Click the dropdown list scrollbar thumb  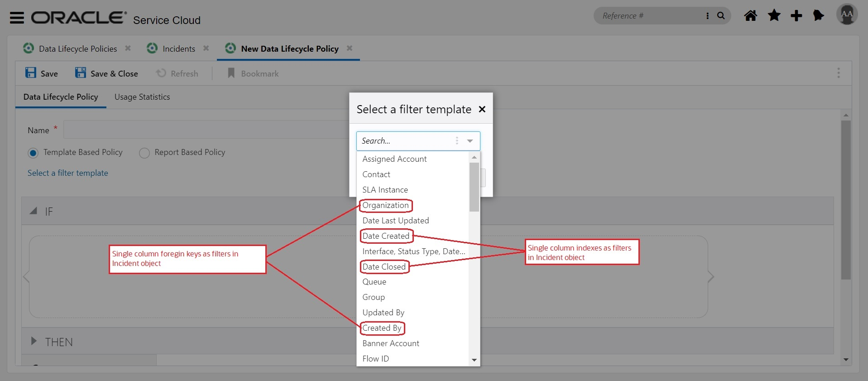(x=474, y=187)
